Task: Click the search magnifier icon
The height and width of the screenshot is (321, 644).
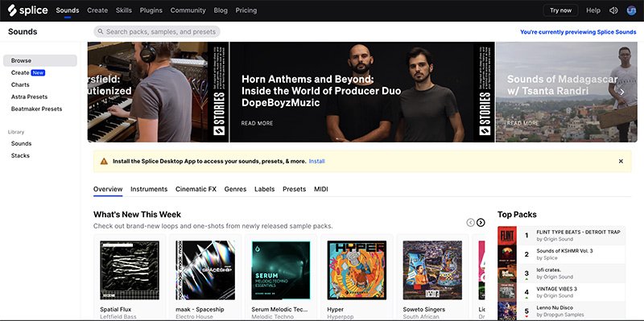Action: click(101, 31)
